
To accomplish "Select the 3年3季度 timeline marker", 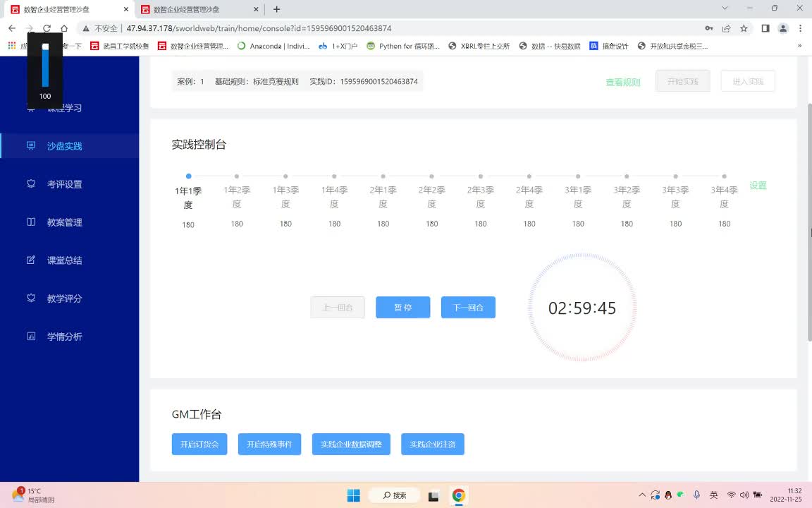I will pos(675,176).
